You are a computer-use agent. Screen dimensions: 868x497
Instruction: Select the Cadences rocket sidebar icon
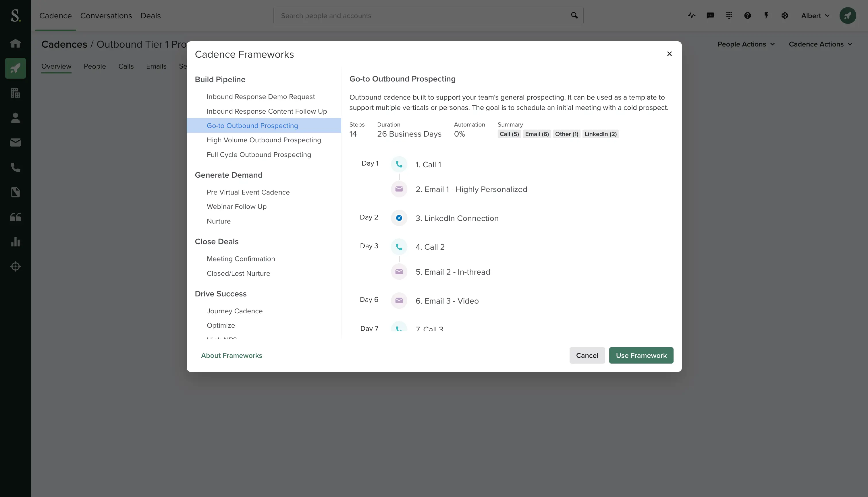[16, 68]
